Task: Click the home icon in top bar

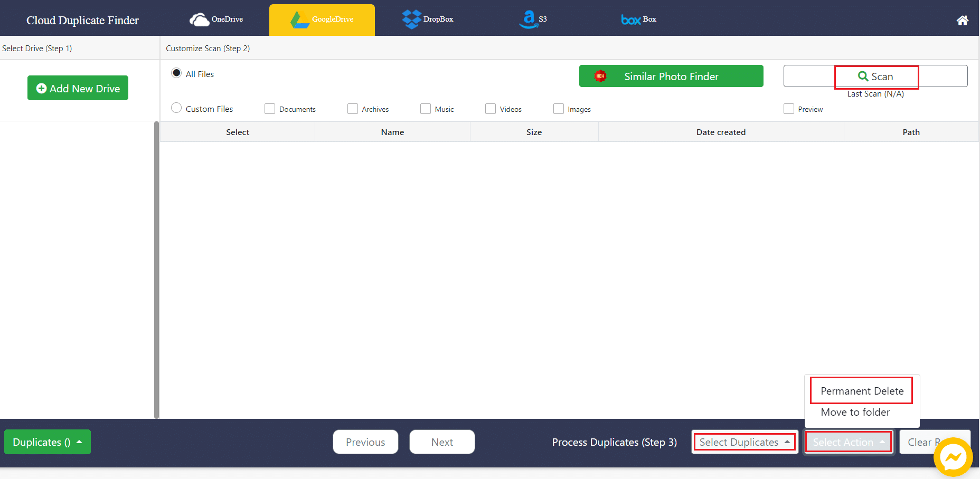Action: pyautogui.click(x=963, y=20)
